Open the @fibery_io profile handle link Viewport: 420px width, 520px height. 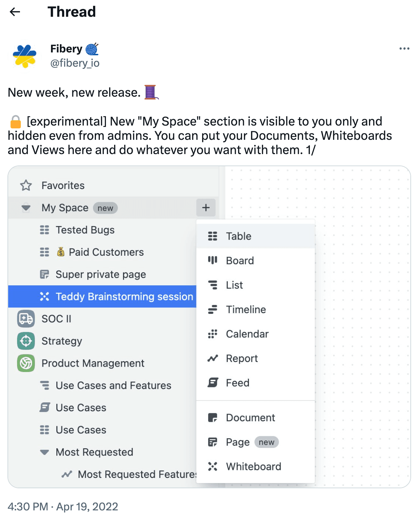[75, 63]
